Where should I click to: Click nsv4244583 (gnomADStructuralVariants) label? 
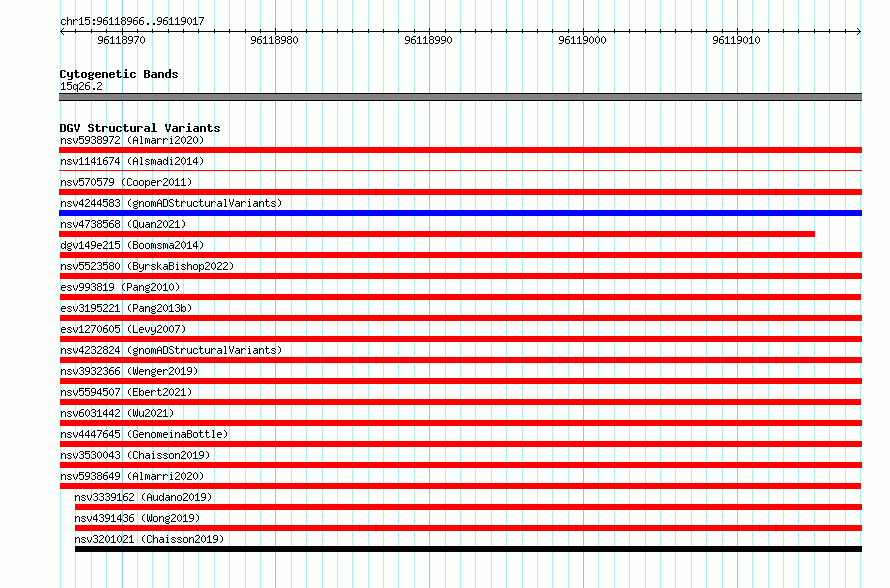[x=171, y=203]
